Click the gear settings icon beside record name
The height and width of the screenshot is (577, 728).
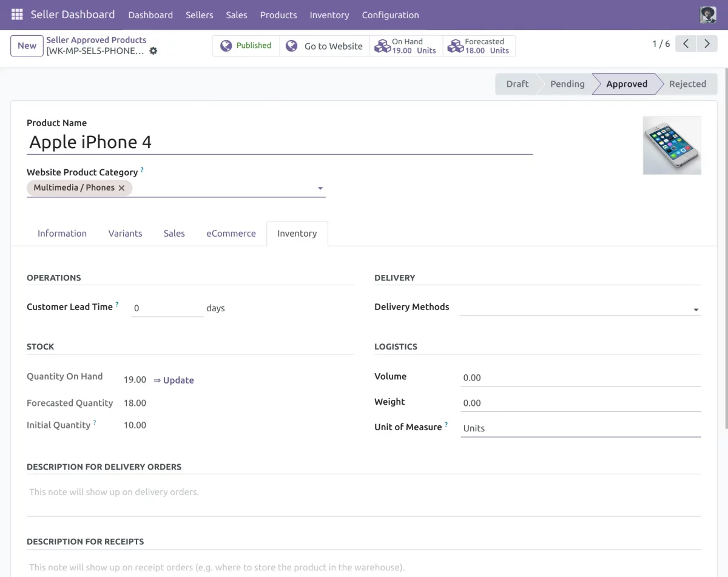coord(153,51)
